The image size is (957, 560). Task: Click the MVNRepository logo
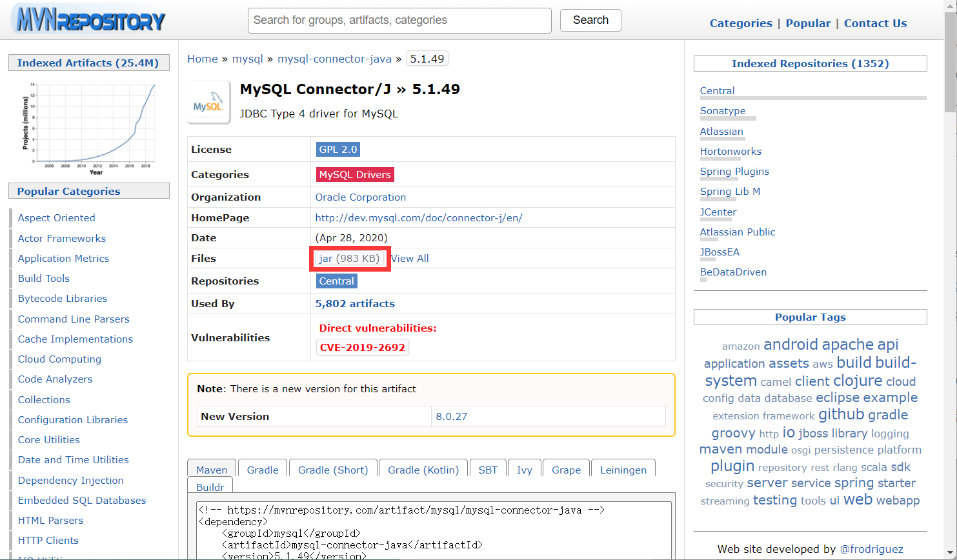point(89,20)
